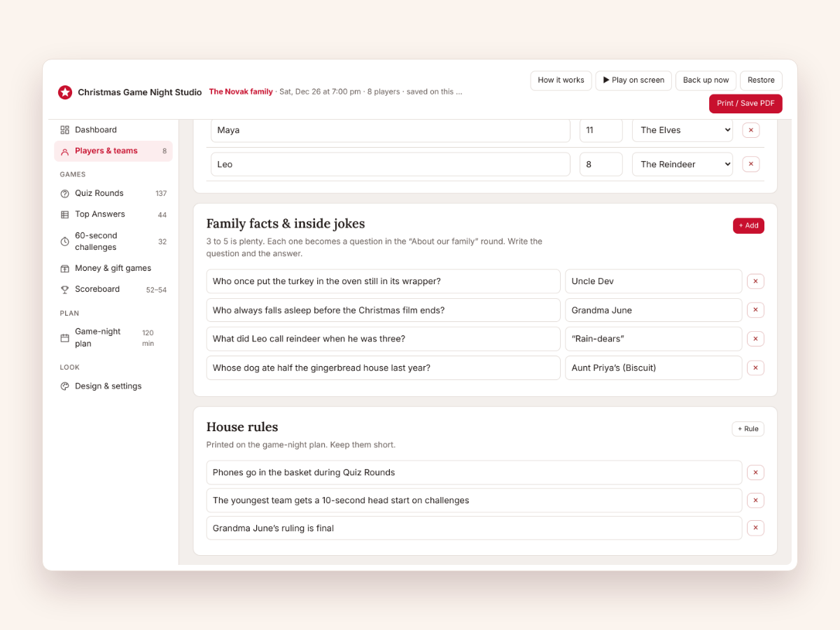Click Back up now
This screenshot has width=840, height=630.
[x=706, y=80]
